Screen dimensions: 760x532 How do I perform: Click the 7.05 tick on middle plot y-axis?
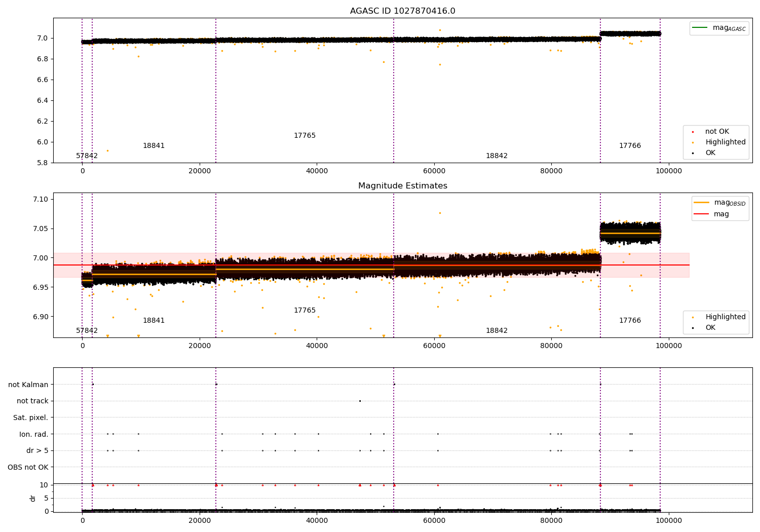coord(40,229)
